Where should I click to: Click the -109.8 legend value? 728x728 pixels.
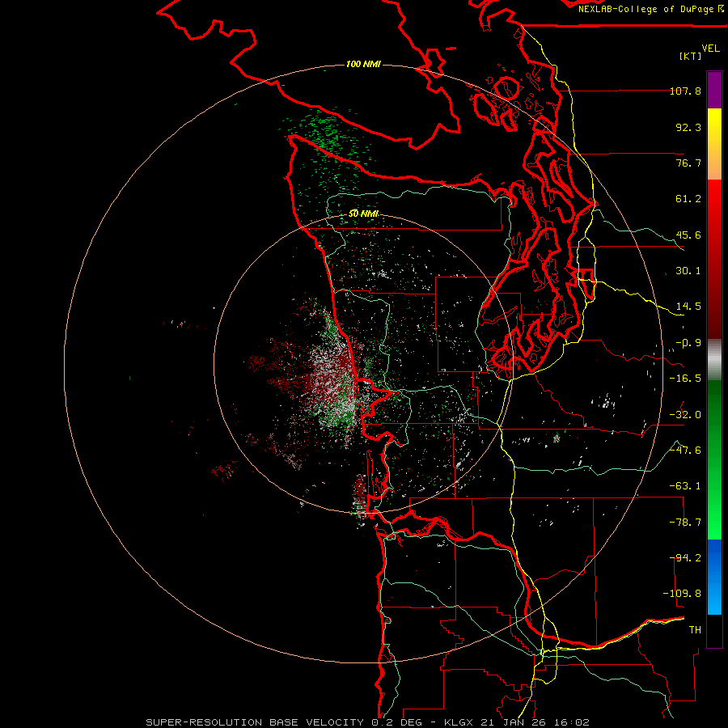[x=682, y=594]
